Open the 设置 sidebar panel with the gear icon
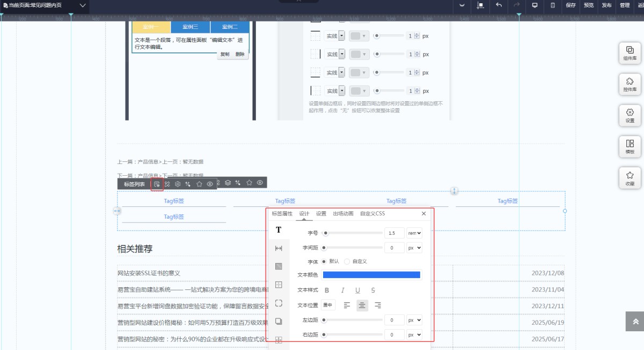 [630, 115]
